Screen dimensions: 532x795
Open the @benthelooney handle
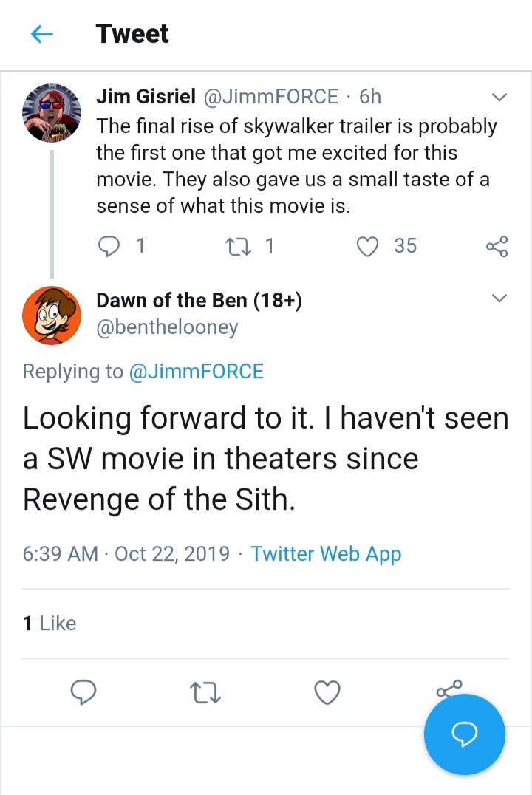167,327
